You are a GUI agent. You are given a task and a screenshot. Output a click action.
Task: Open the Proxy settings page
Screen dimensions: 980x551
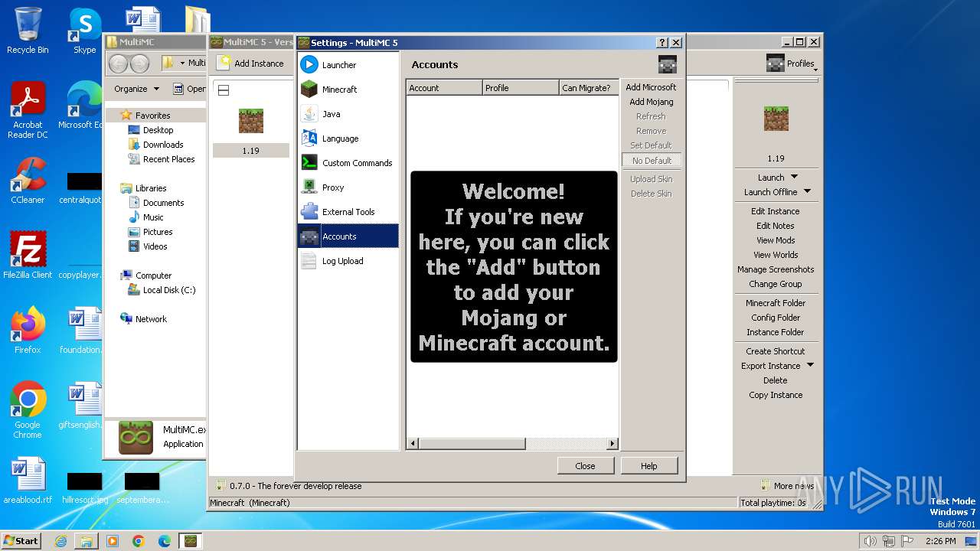(x=348, y=187)
